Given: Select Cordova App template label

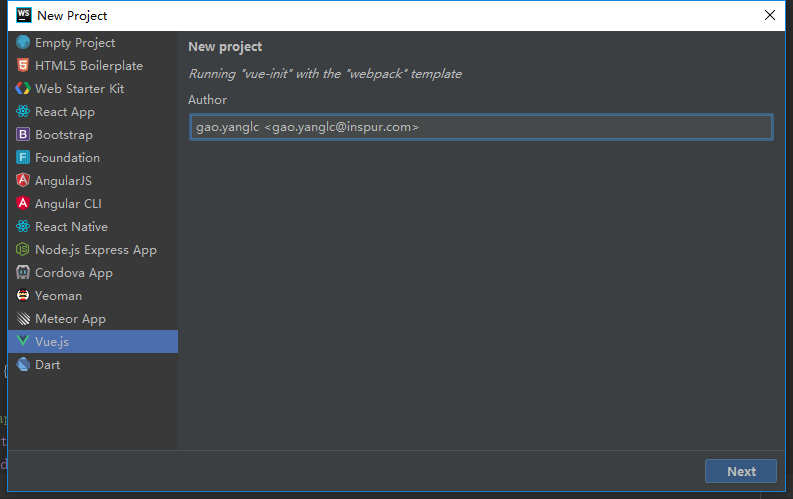Looking at the screenshot, I should (x=74, y=273).
